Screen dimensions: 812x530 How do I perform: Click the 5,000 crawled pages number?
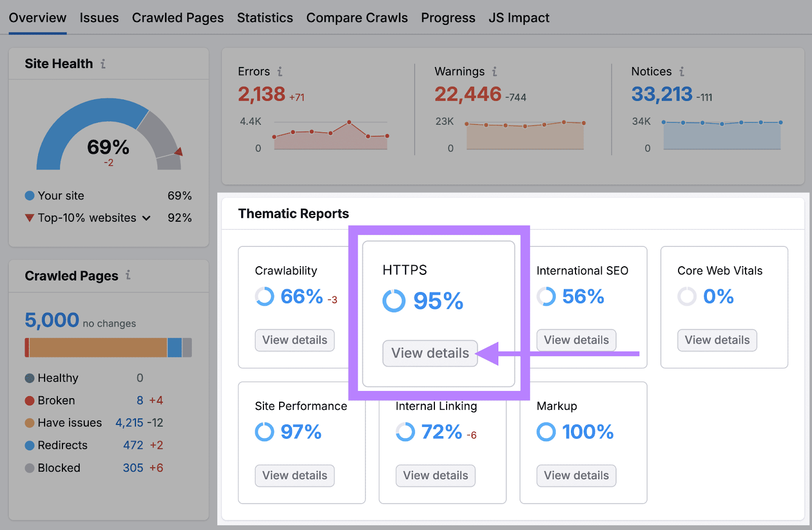point(52,321)
